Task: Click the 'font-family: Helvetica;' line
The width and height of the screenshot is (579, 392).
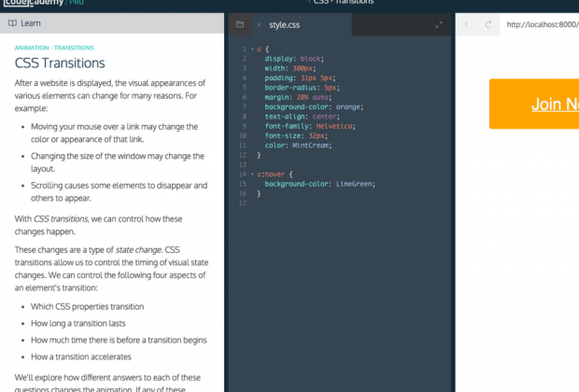Action: [310, 126]
